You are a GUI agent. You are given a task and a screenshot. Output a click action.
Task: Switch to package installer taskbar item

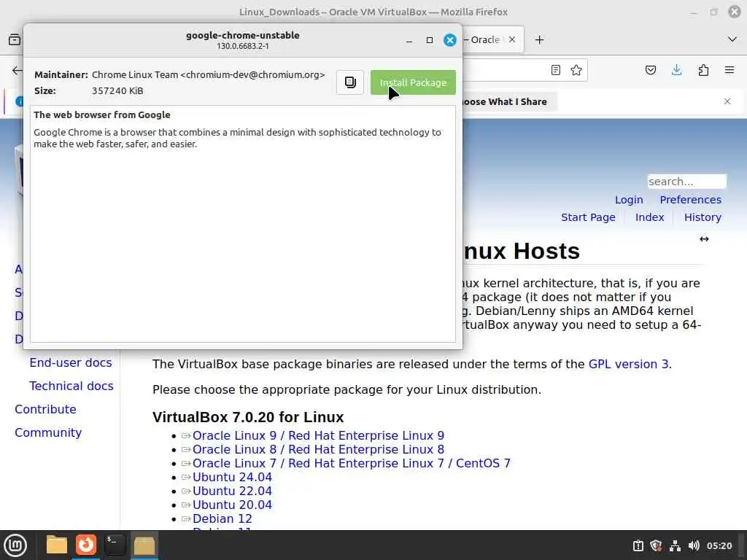(x=144, y=545)
